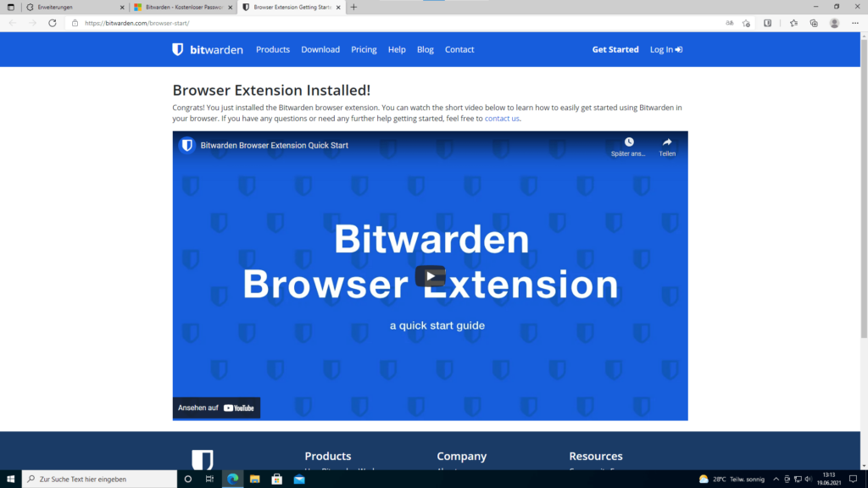Click the Teilen share arrow on video
The height and width of the screenshot is (488, 868).
[667, 142]
